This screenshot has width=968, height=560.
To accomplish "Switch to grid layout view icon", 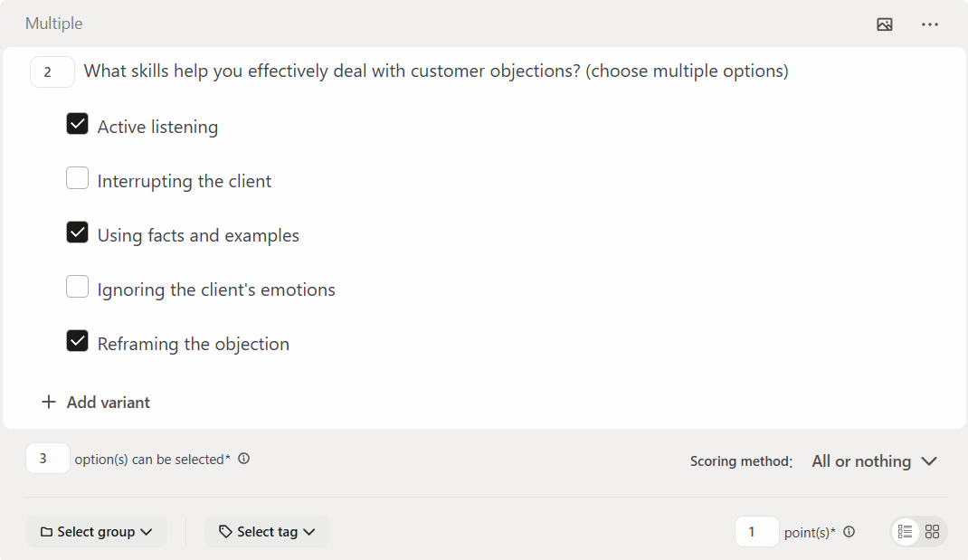I will click(x=933, y=532).
